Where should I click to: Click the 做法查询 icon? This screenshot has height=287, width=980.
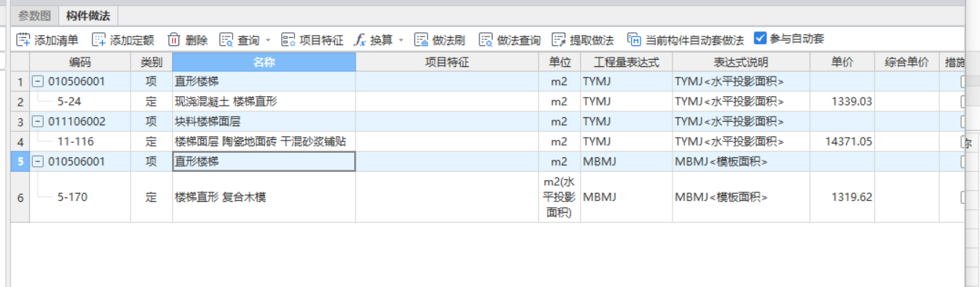tap(486, 40)
